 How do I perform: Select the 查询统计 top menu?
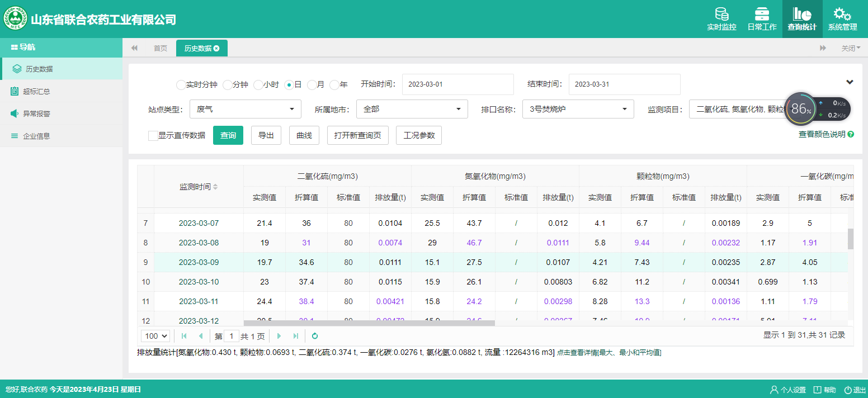pyautogui.click(x=802, y=19)
